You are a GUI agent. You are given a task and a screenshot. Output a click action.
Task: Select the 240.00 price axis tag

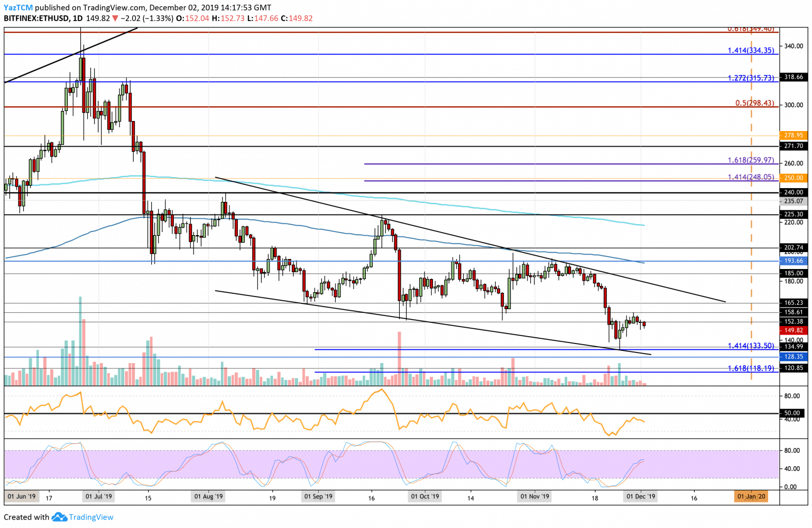tap(793, 192)
